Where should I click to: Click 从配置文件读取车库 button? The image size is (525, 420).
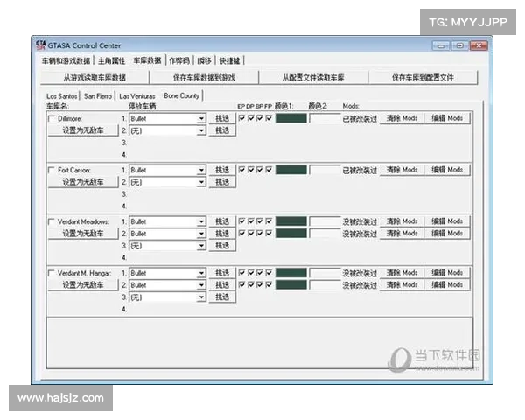pyautogui.click(x=313, y=77)
